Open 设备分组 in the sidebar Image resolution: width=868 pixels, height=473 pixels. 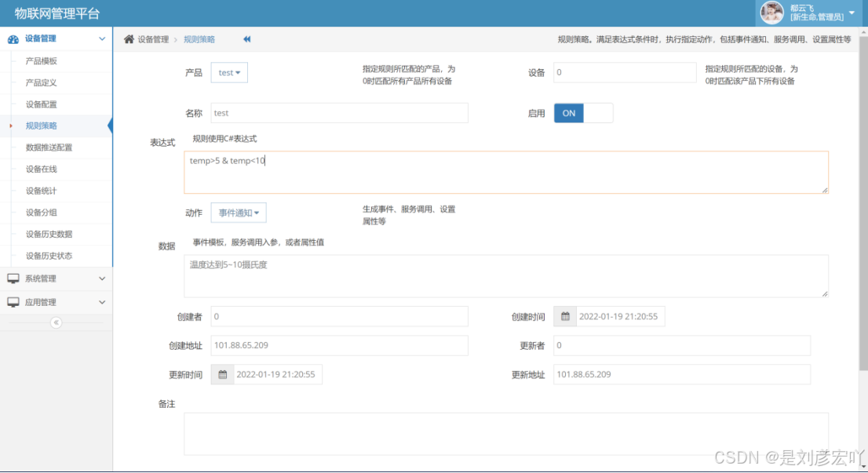click(42, 213)
